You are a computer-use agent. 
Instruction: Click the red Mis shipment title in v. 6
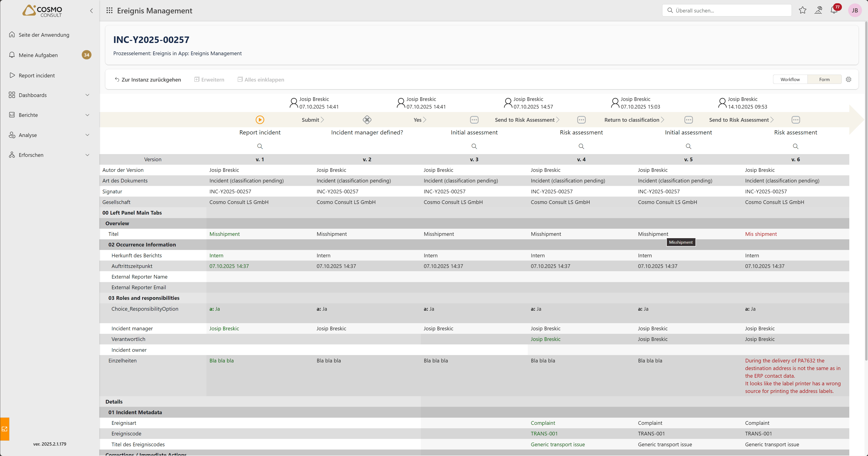(x=761, y=234)
